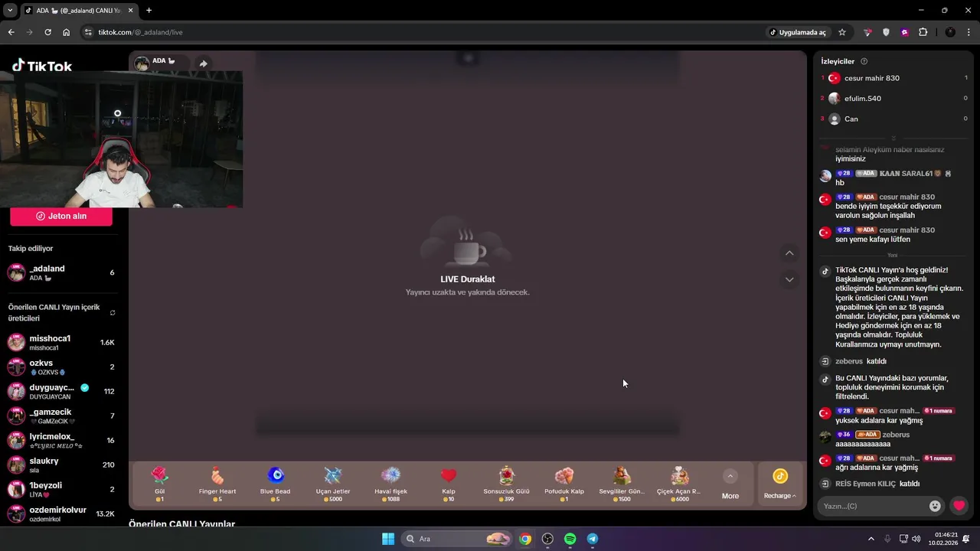Open Chrome profile avatar in toolbar
Image resolution: width=980 pixels, height=551 pixels.
tap(950, 32)
